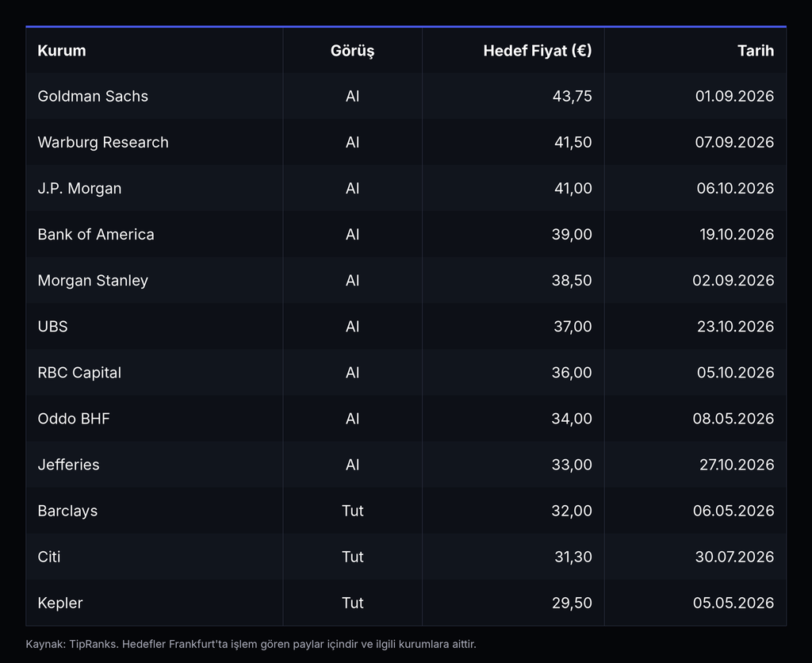Screen dimensions: 812x663
Task: Select the J.P. Morgan entry
Action: coord(79,189)
